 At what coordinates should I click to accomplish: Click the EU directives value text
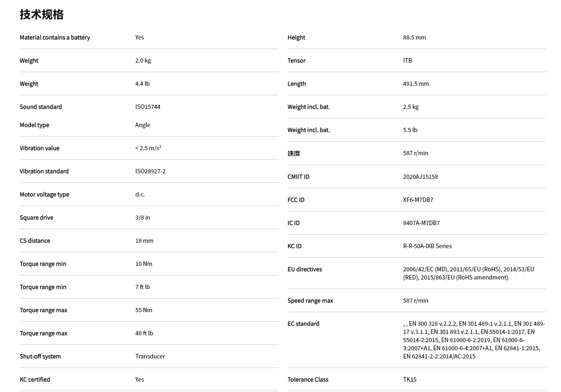(x=468, y=273)
